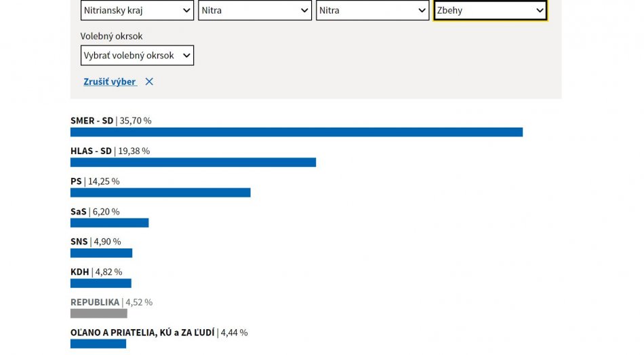Image resolution: width=644 pixels, height=355 pixels.
Task: Click the SNS result bar
Action: pyautogui.click(x=101, y=253)
